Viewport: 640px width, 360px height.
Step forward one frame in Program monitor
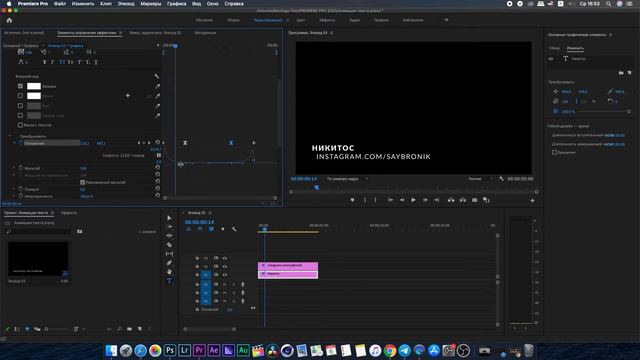(425, 200)
